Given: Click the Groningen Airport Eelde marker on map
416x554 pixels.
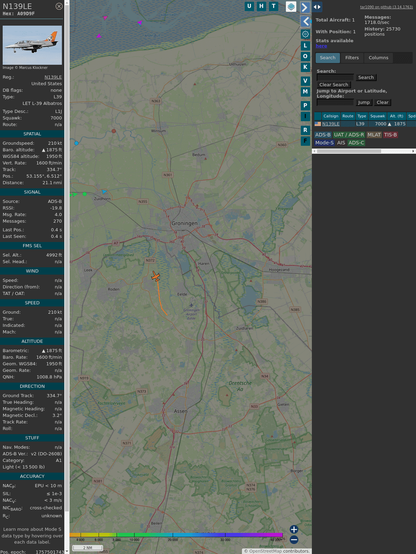Looking at the screenshot, I should (x=191, y=305).
